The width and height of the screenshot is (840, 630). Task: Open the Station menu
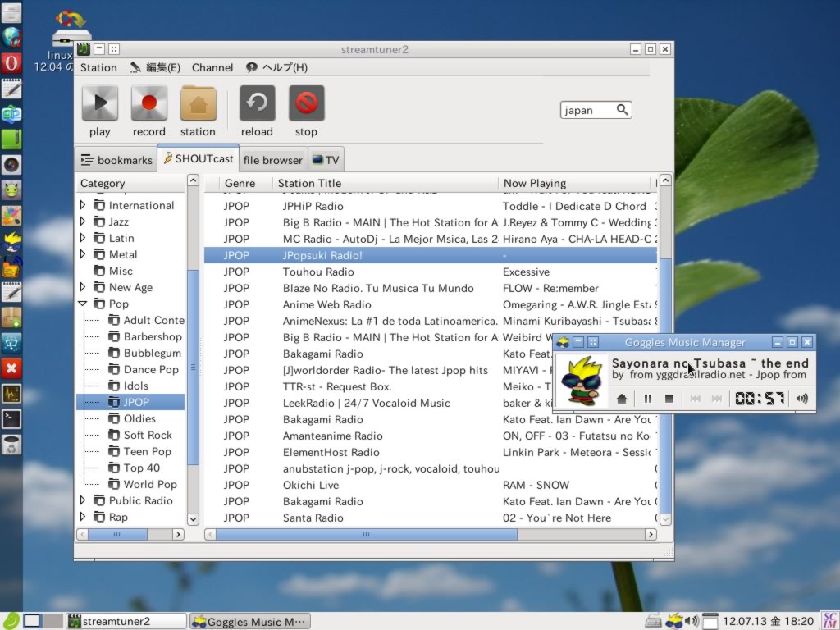pyautogui.click(x=98, y=67)
